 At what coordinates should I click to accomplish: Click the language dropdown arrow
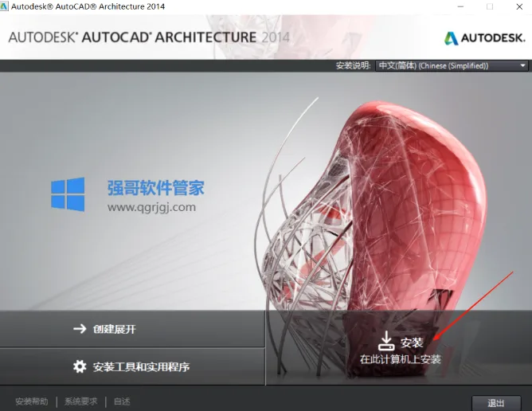(x=522, y=65)
